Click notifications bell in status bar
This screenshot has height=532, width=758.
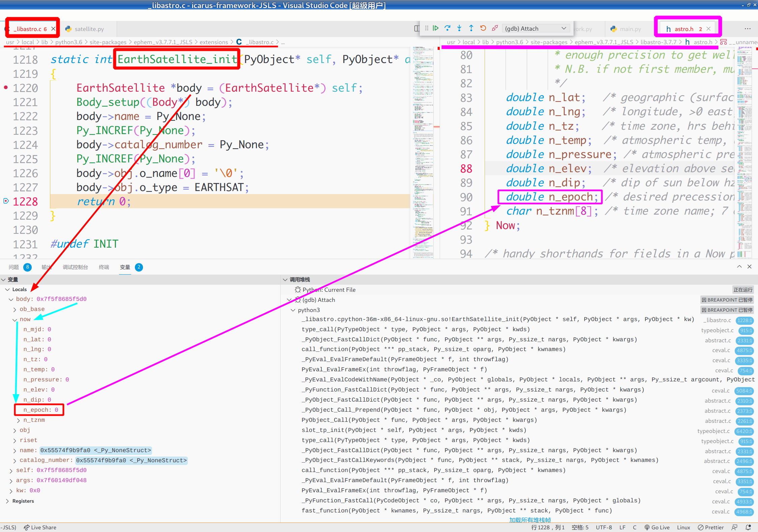748,527
